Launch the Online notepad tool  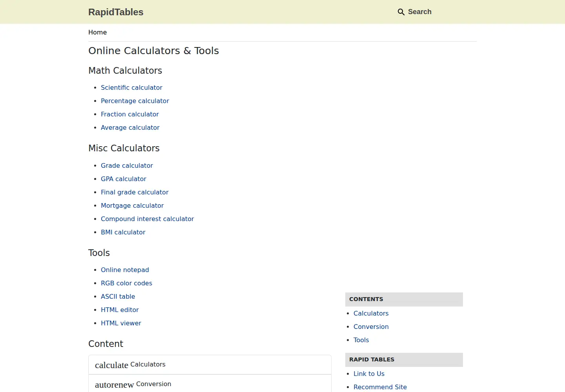pyautogui.click(x=125, y=270)
